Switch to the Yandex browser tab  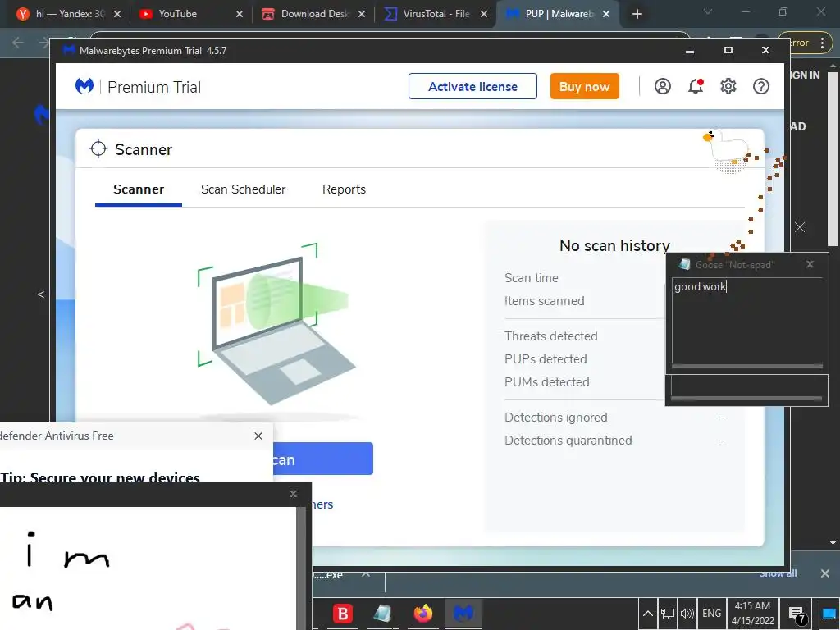click(70, 14)
